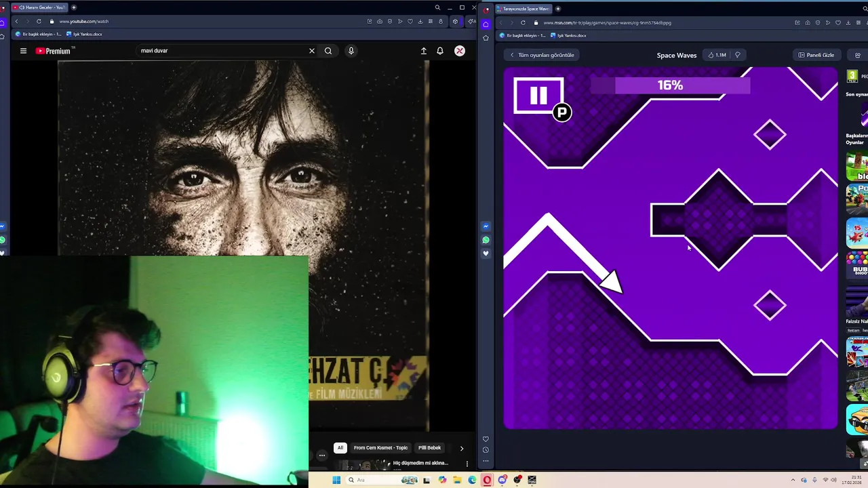Image resolution: width=868 pixels, height=488 pixels.
Task: Open 'Işık Yankısı.docx' bookmark in YouTube window
Action: (85, 34)
